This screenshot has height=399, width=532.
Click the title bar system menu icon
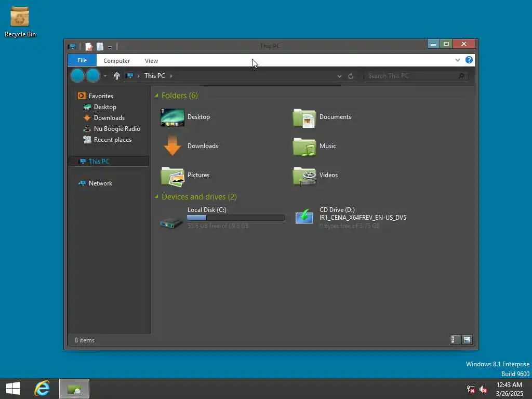point(72,46)
